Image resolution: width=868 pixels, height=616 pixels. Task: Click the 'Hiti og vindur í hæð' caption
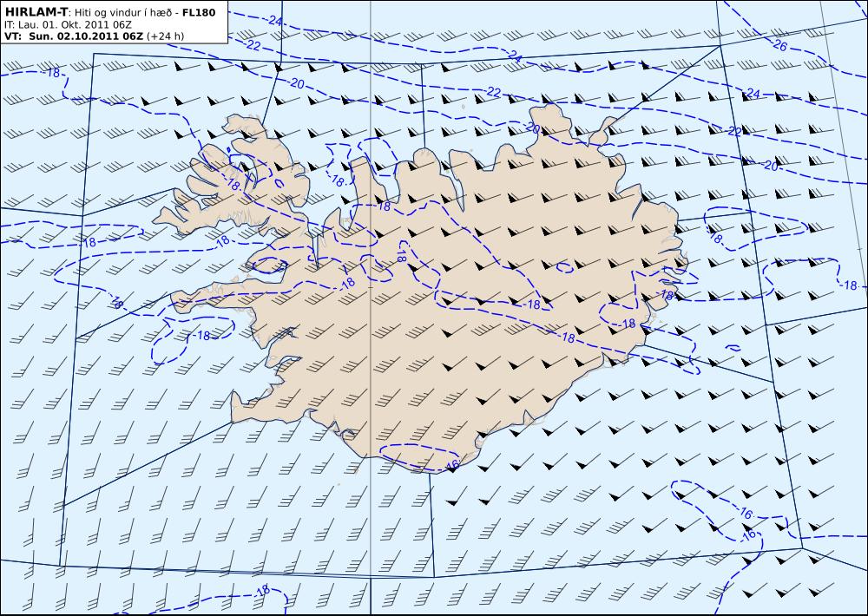tap(123, 13)
